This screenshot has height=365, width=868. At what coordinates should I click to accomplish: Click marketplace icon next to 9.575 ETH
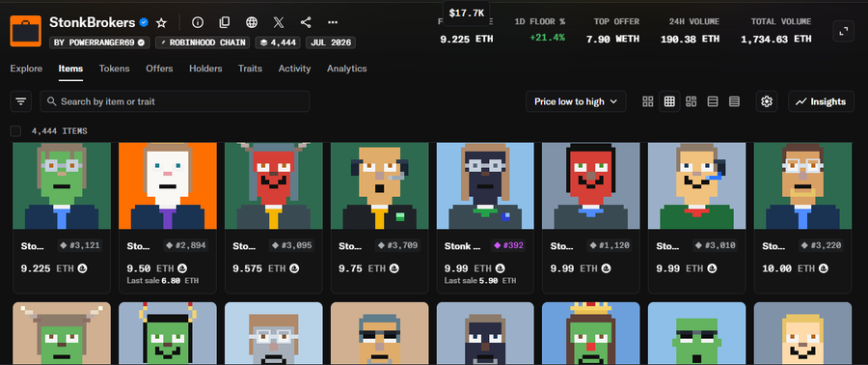[294, 268]
